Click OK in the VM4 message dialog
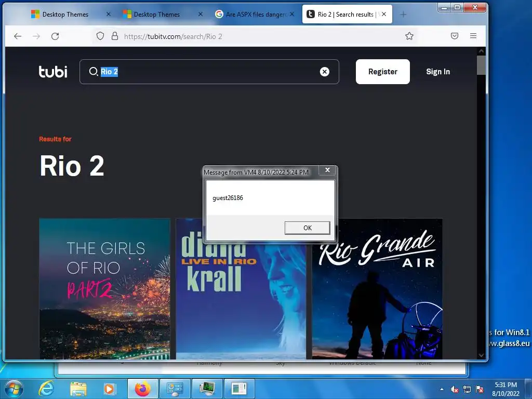Screen dimensions: 532x399 point(308,228)
